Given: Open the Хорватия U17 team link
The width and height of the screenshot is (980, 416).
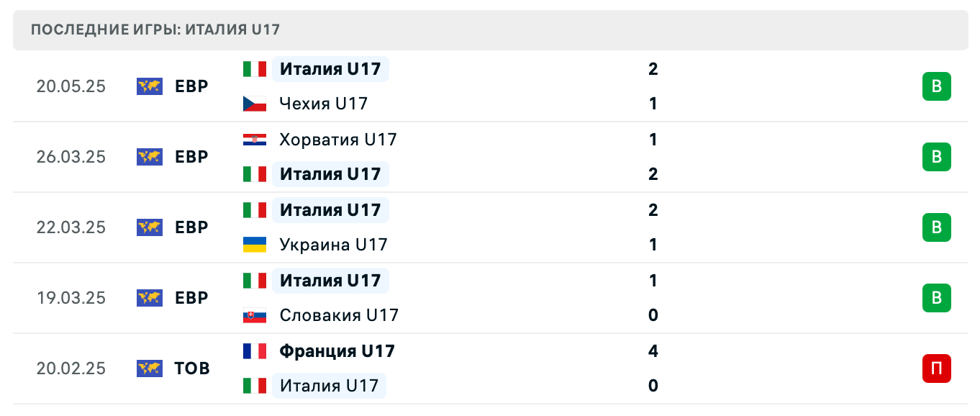Looking at the screenshot, I should click(338, 140).
